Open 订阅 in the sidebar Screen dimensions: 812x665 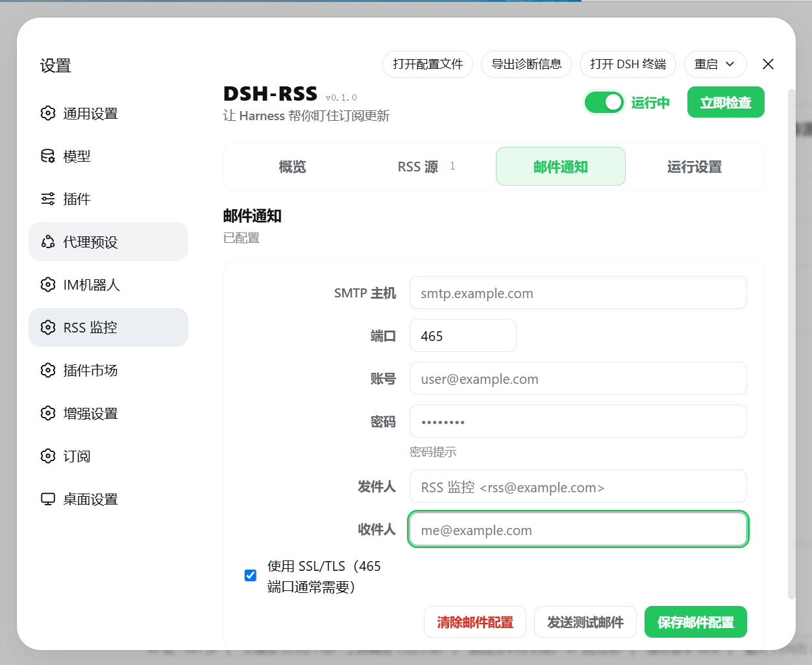point(108,456)
